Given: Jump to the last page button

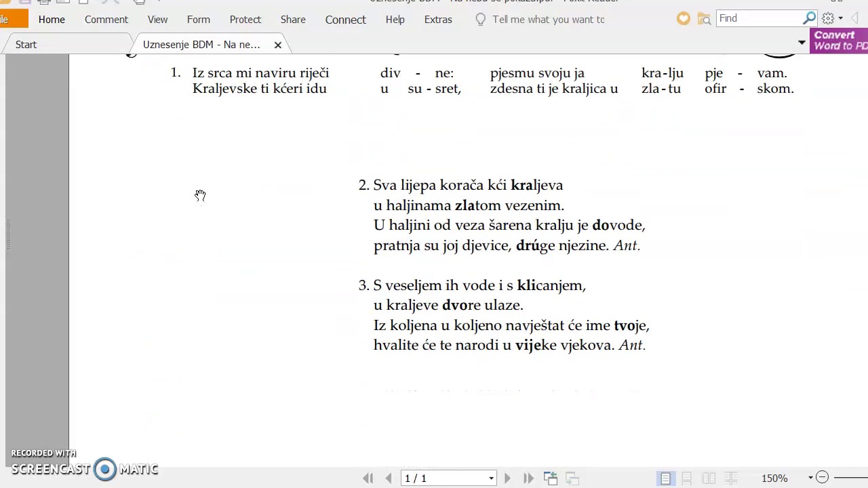Looking at the screenshot, I should click(529, 478).
